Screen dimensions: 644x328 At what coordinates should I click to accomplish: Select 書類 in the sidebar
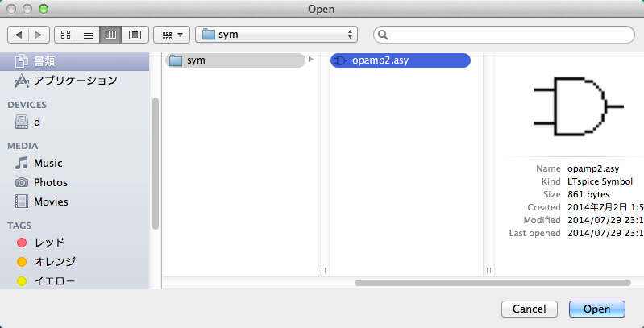point(74,61)
